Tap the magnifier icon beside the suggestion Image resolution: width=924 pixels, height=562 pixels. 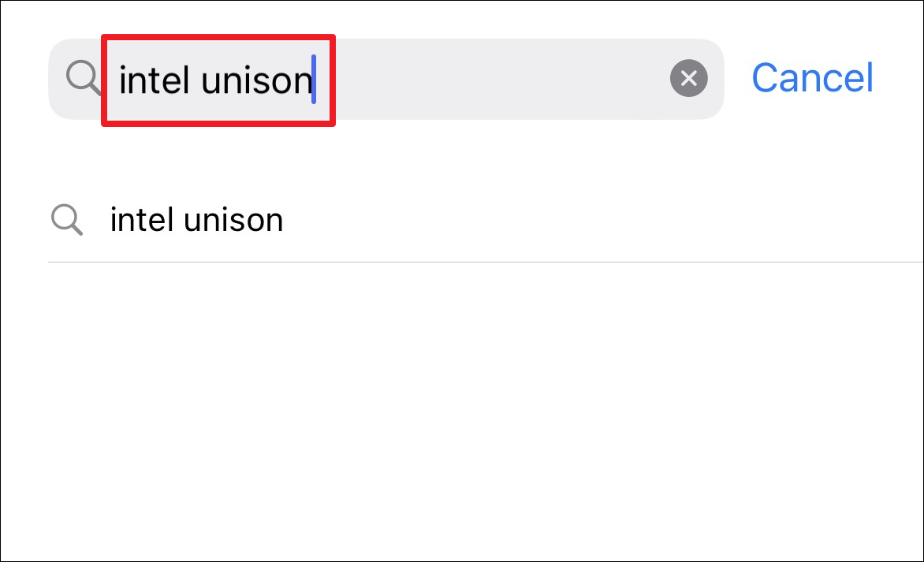click(66, 220)
